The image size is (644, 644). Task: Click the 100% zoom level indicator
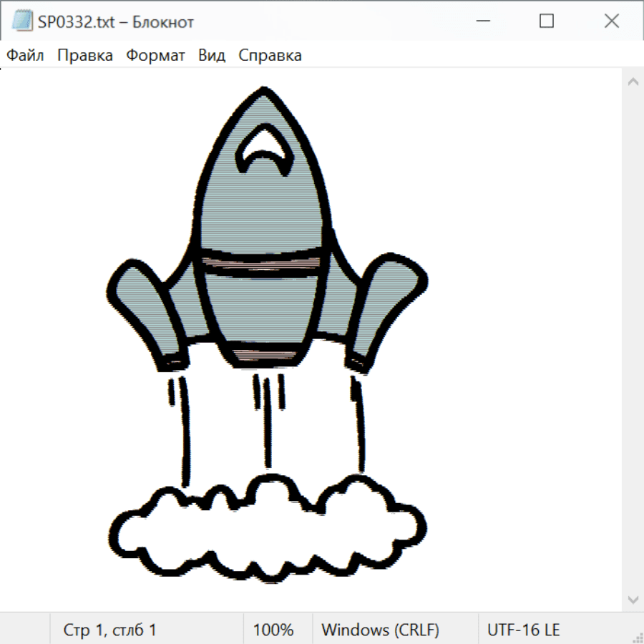273,630
